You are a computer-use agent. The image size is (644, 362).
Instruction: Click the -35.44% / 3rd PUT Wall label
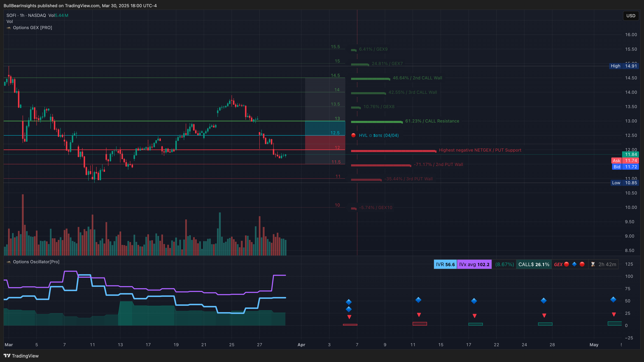[x=409, y=179]
